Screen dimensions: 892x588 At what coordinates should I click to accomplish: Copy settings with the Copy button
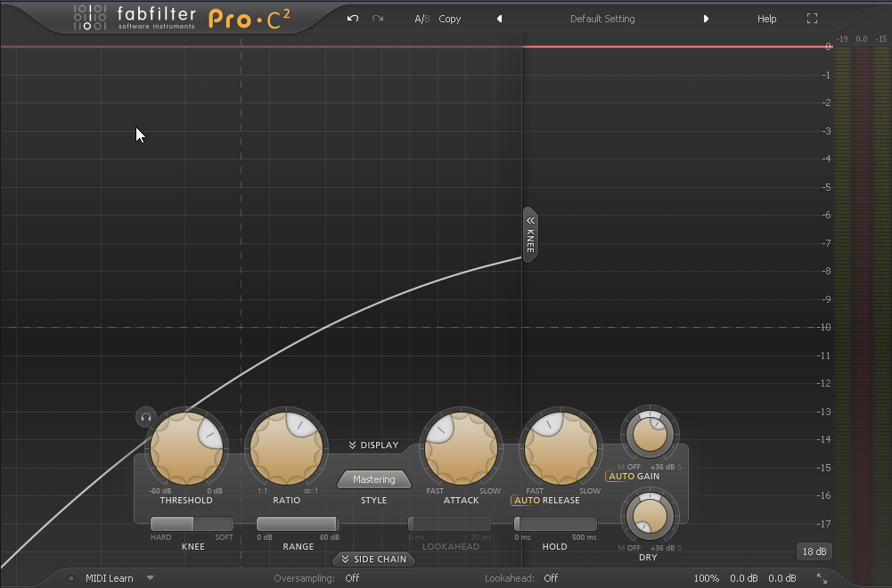(449, 19)
